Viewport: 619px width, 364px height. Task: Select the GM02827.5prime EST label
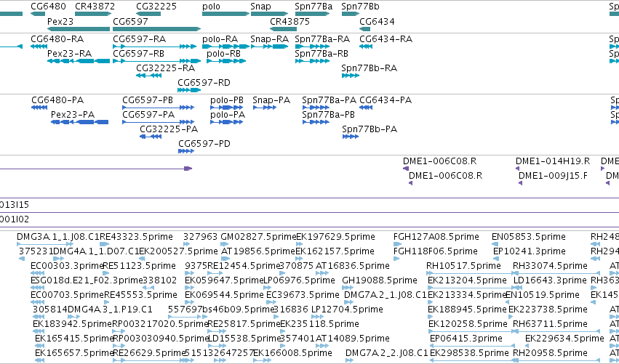click(x=258, y=237)
